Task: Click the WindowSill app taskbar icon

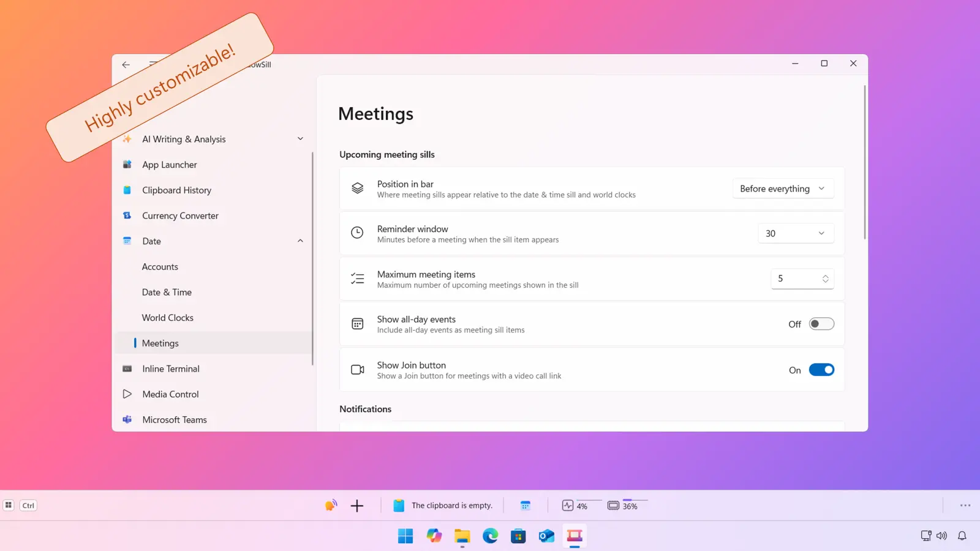Action: pos(575,536)
